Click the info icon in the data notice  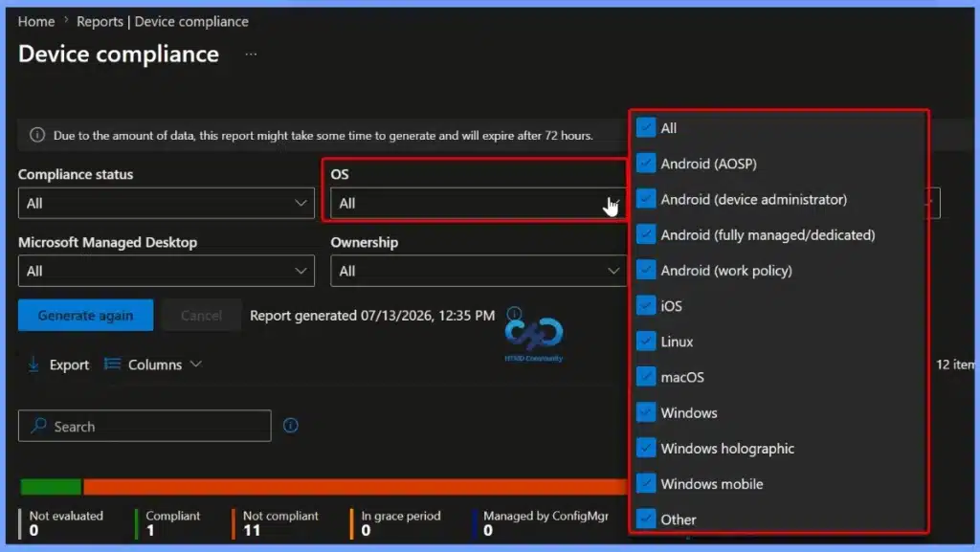click(x=37, y=135)
